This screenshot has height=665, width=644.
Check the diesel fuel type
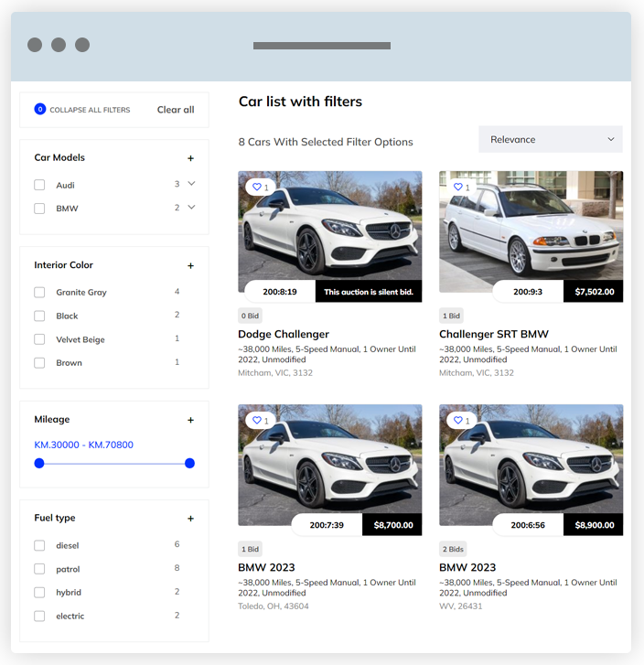(x=39, y=545)
